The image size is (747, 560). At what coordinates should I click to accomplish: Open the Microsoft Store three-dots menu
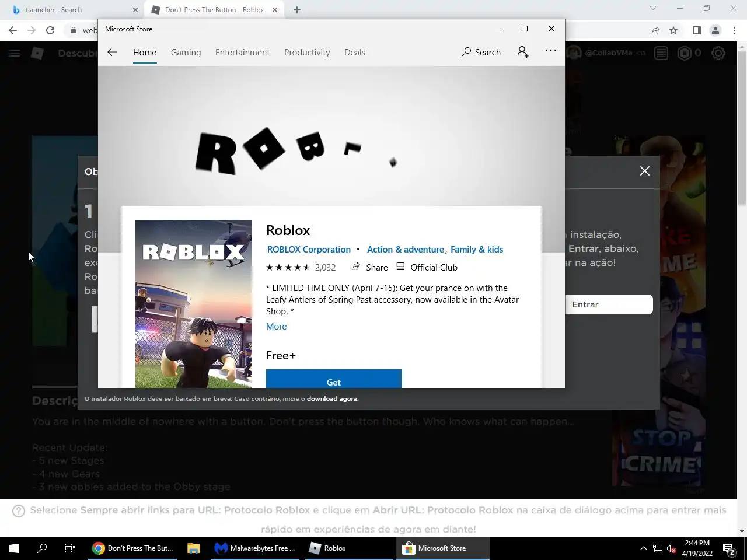click(550, 51)
